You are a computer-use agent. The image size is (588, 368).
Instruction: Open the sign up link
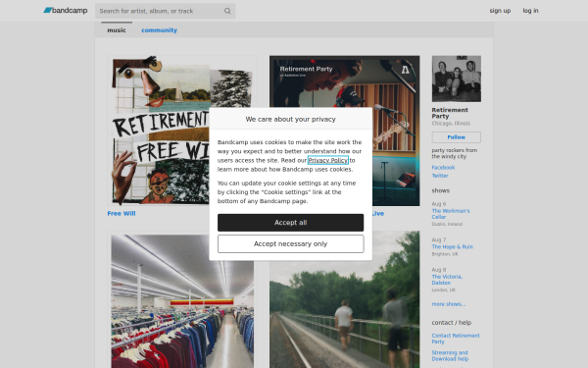500,11
